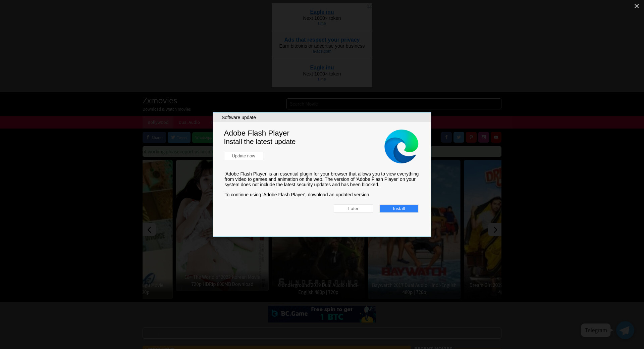Image resolution: width=644 pixels, height=349 pixels.
Task: Open the Zxmovies site title link
Action: point(160,100)
